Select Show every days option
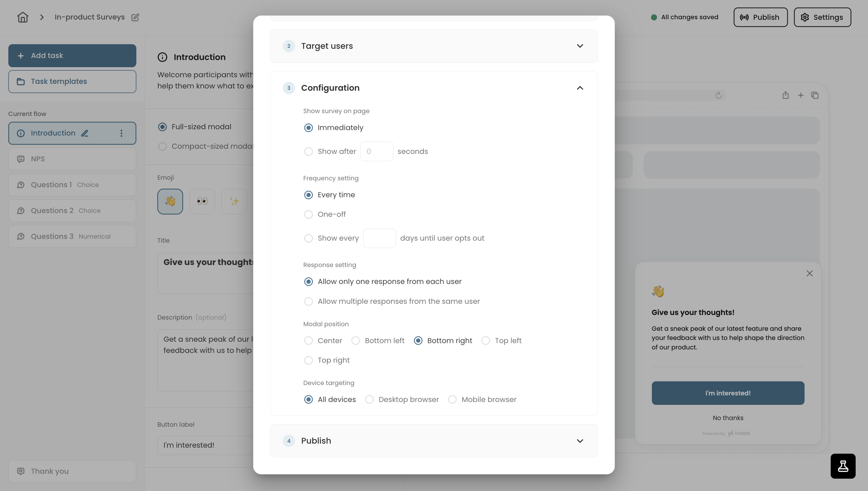 click(308, 238)
